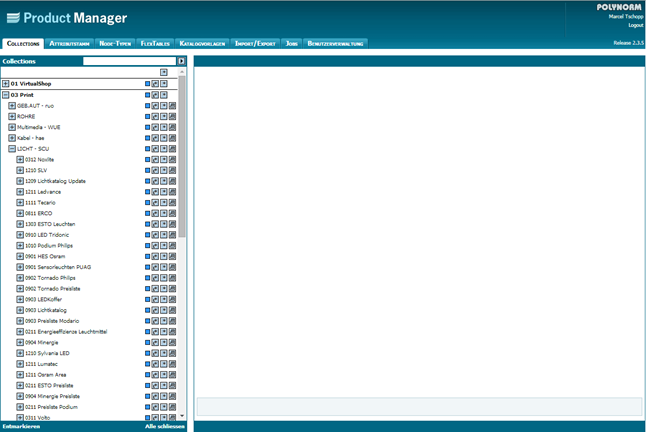
Task: Click the icon right of 03 Print's blue square
Action: point(156,95)
